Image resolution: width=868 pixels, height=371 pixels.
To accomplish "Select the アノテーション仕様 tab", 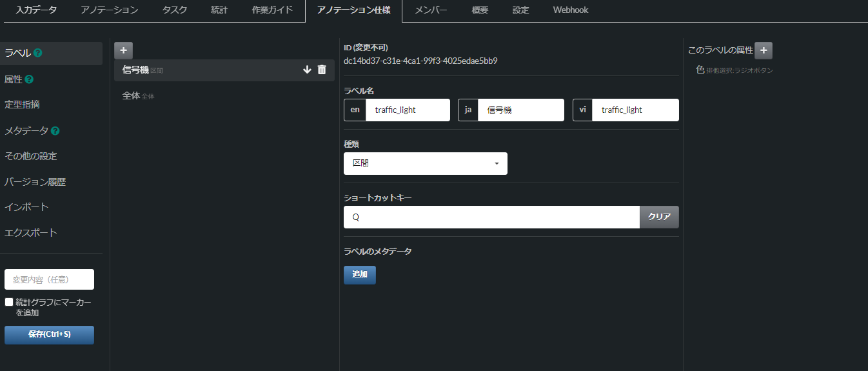I will [x=353, y=10].
